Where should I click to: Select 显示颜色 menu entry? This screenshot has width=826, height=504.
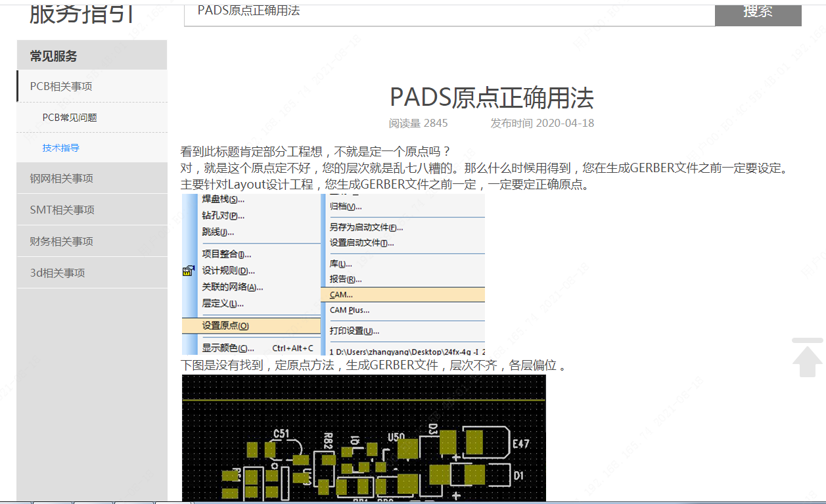(x=227, y=348)
